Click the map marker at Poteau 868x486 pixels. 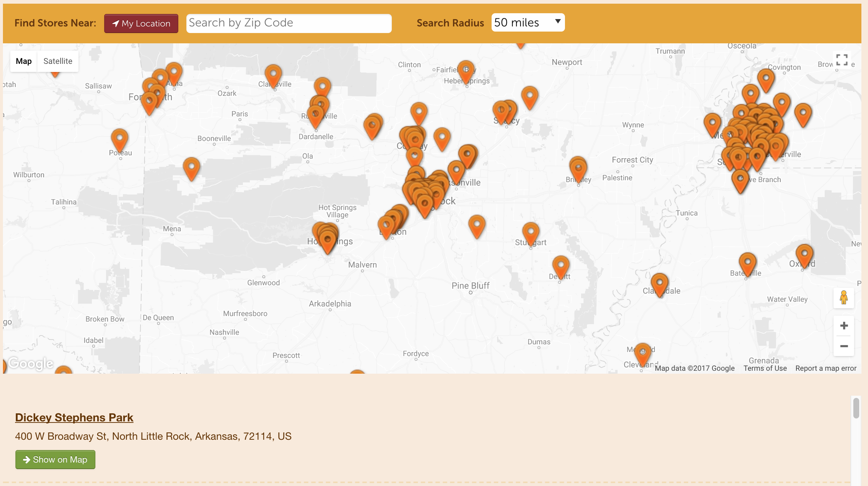click(x=120, y=139)
